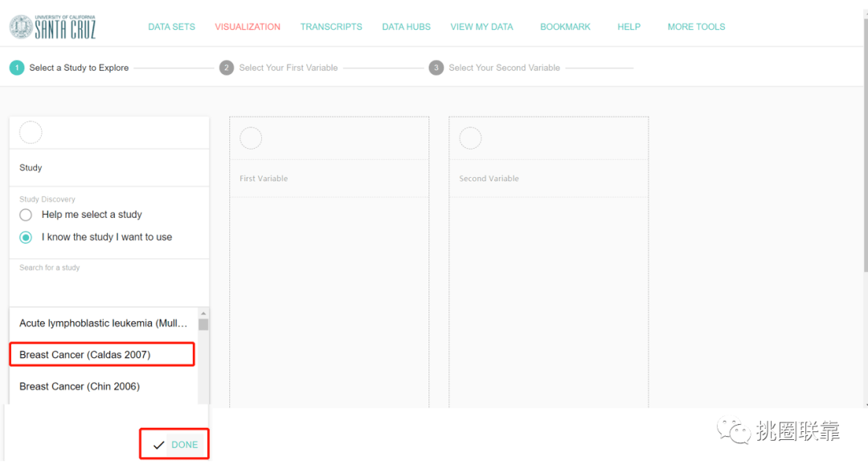The width and height of the screenshot is (868, 469).
Task: Click step 3 circle icon
Action: [x=436, y=68]
